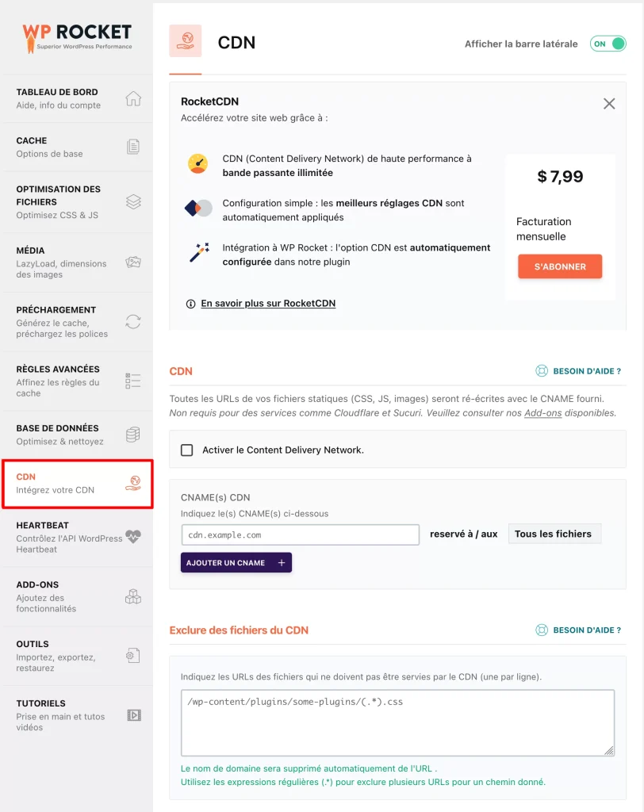The height and width of the screenshot is (812, 644).
Task: Open the Tous les fichiers dropdown
Action: [x=554, y=534]
